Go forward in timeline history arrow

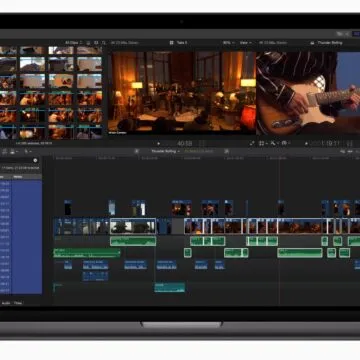click(226, 151)
